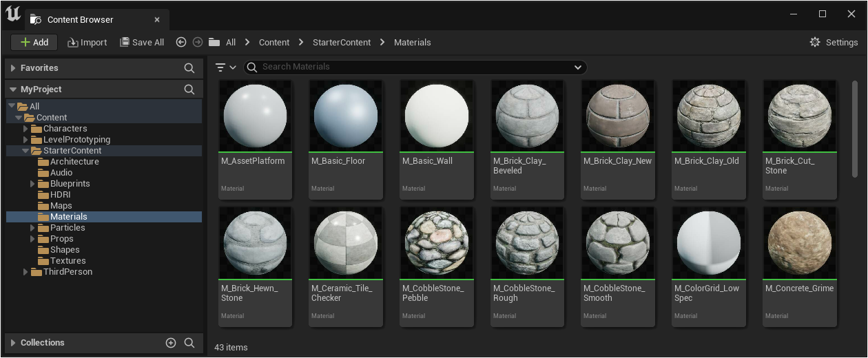Click the Unreal Engine logo icon
This screenshot has height=358, width=868.
13,15
